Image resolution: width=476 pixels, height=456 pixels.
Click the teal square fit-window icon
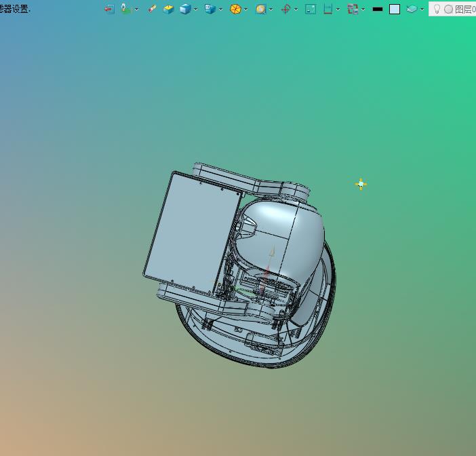coord(311,9)
